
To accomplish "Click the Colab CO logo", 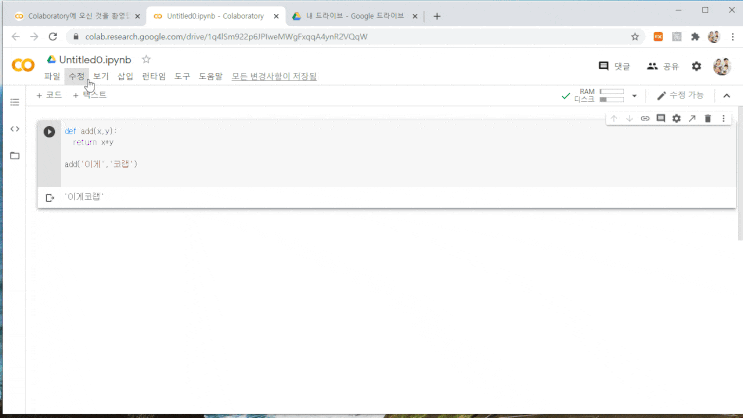I will (23, 65).
